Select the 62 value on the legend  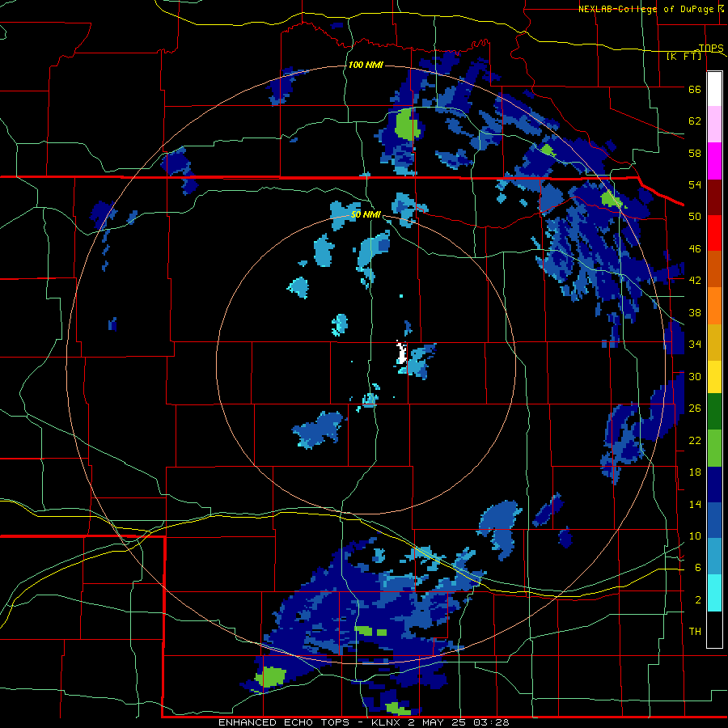coord(695,121)
